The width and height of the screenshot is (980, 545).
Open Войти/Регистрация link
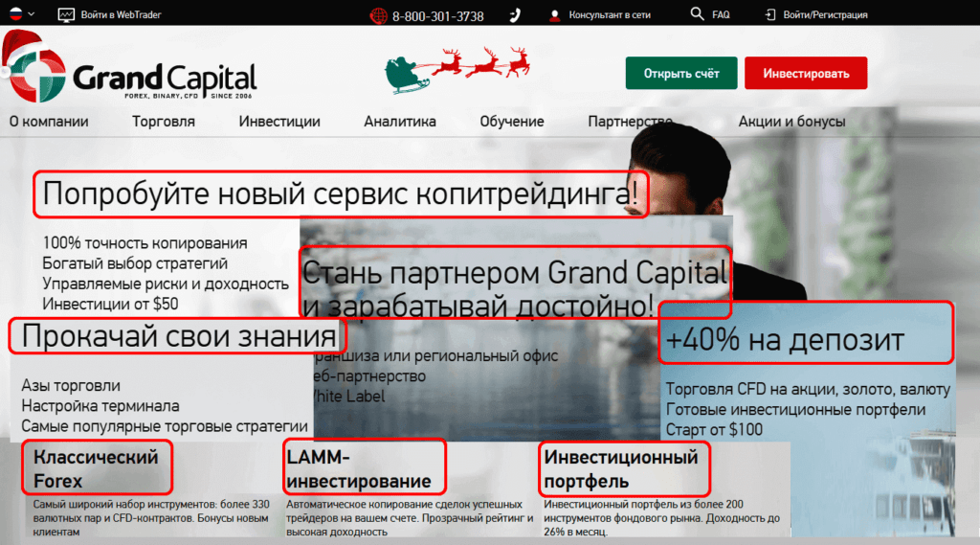tap(825, 14)
